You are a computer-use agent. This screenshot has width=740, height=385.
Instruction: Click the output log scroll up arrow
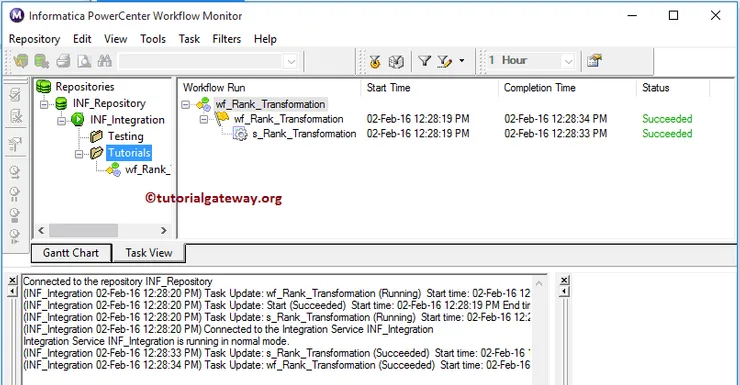coord(539,283)
